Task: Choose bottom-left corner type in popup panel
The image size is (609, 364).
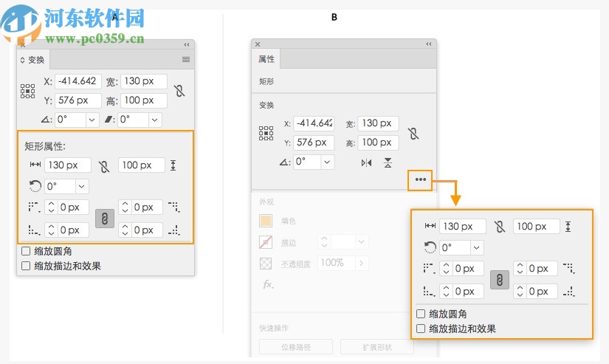Action: tap(429, 292)
